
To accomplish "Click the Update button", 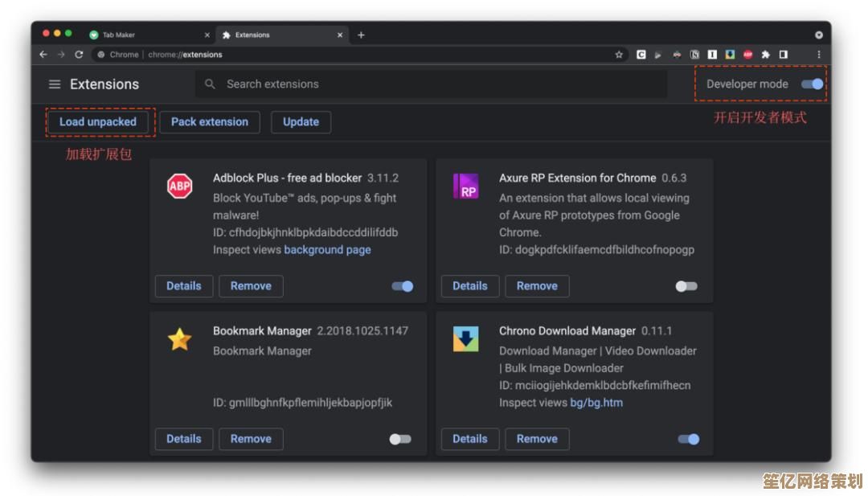I will [x=301, y=121].
